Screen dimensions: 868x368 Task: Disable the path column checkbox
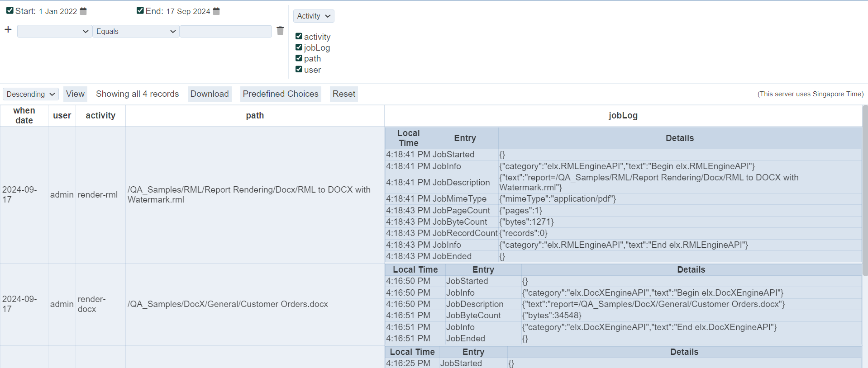click(x=299, y=58)
